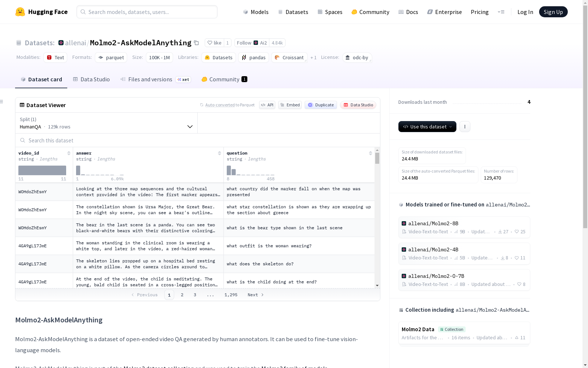This screenshot has height=368, width=588.
Task: Click the odc-by license tag
Action: pos(357,57)
